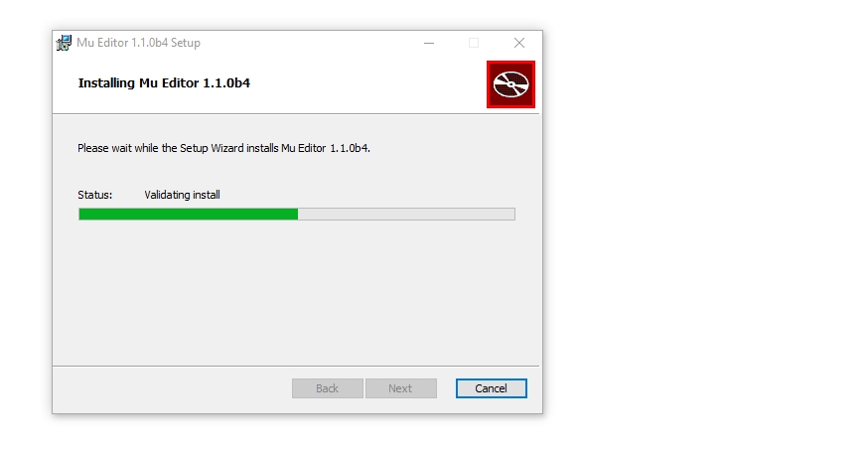Viewport: 868px width, 451px height.
Task: Minimize the Mu Editor Setup window
Action: click(428, 43)
